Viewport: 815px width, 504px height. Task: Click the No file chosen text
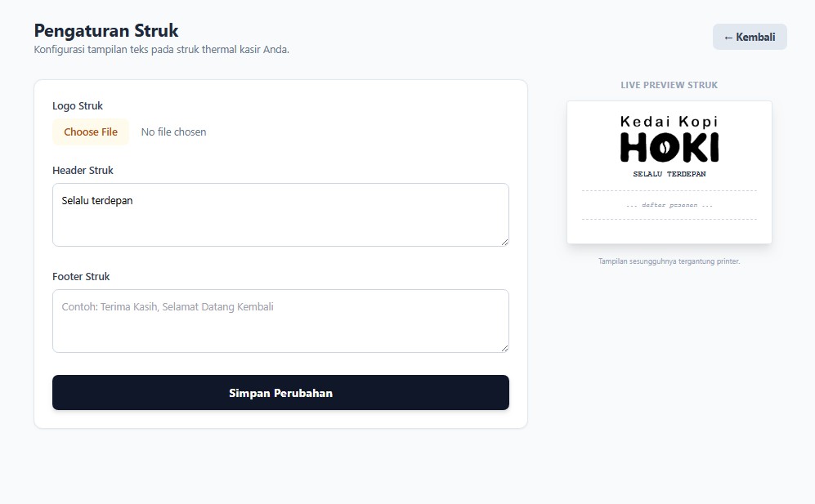(x=173, y=132)
